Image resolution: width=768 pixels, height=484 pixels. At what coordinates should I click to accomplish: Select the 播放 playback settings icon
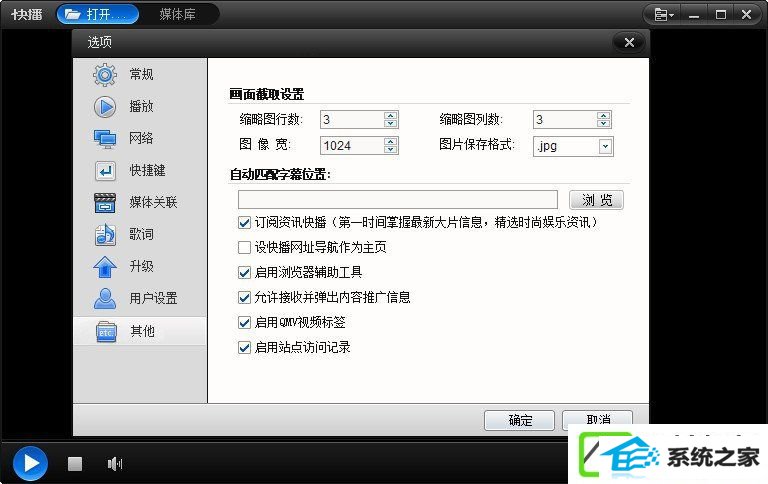click(x=104, y=107)
